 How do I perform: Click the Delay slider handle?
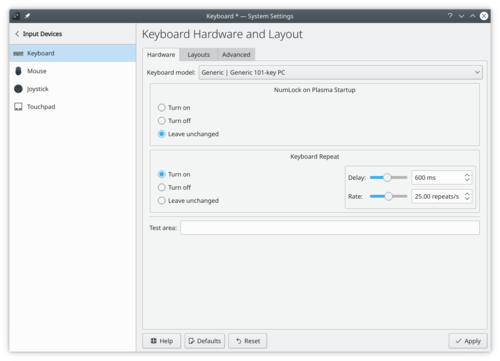(x=387, y=177)
